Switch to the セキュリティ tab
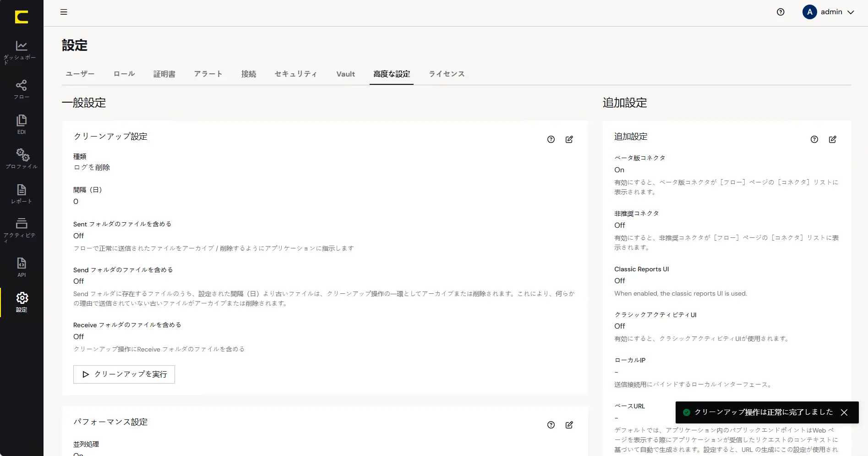This screenshot has height=456, width=868. (296, 74)
